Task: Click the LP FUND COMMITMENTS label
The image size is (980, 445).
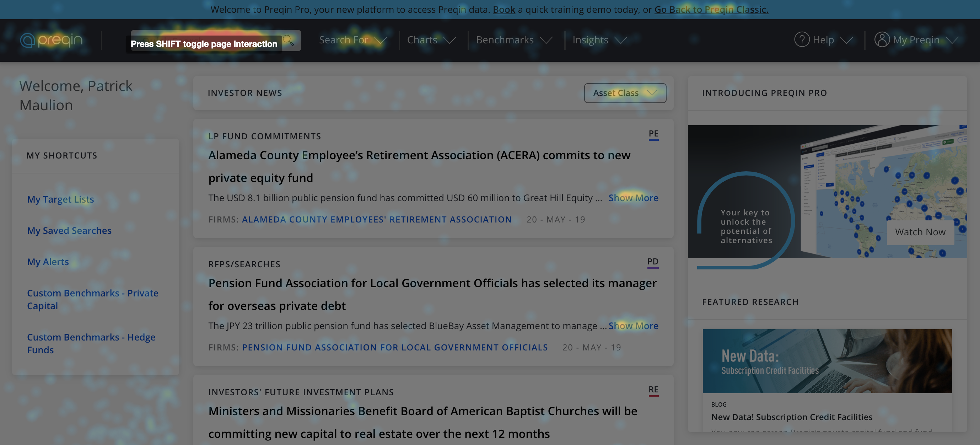Action: click(265, 136)
